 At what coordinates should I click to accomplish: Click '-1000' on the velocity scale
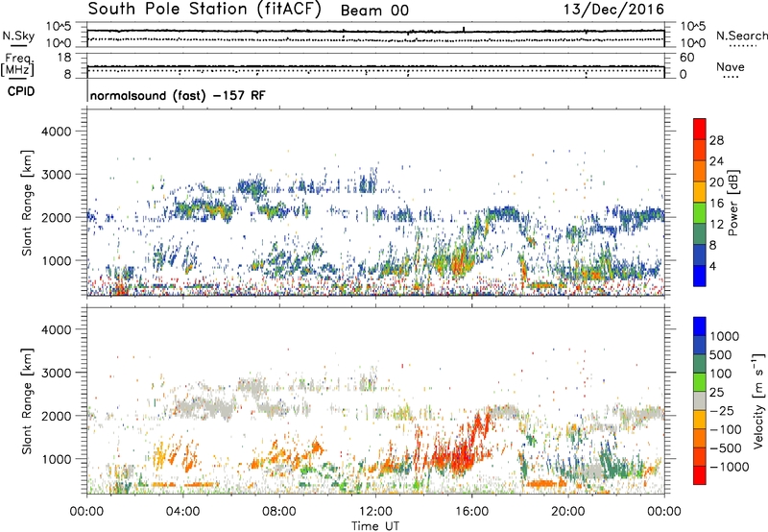point(729,467)
